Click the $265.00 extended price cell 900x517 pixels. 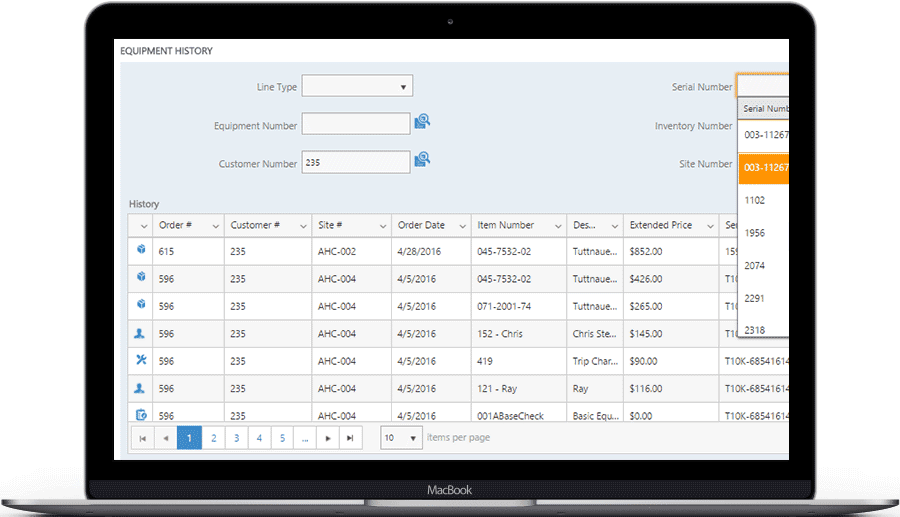[x=671, y=306]
